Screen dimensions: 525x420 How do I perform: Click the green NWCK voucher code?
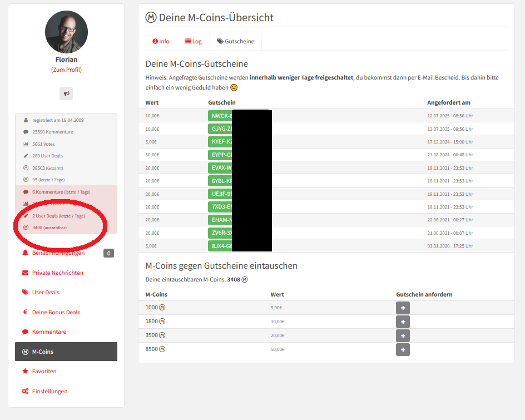tap(220, 116)
